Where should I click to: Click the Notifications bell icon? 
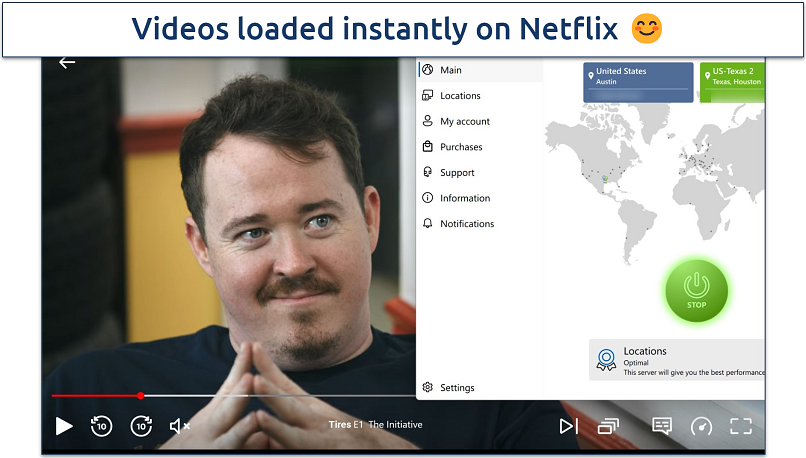pyautogui.click(x=428, y=223)
